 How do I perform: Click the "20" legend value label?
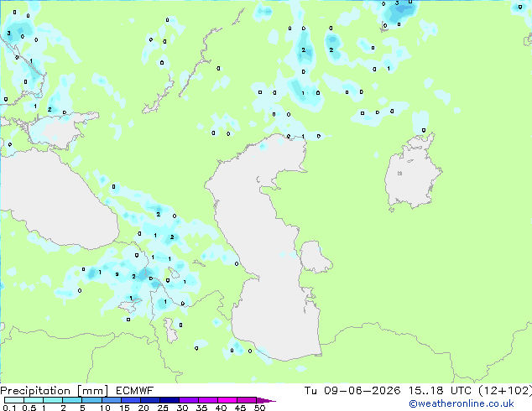click(143, 408)
